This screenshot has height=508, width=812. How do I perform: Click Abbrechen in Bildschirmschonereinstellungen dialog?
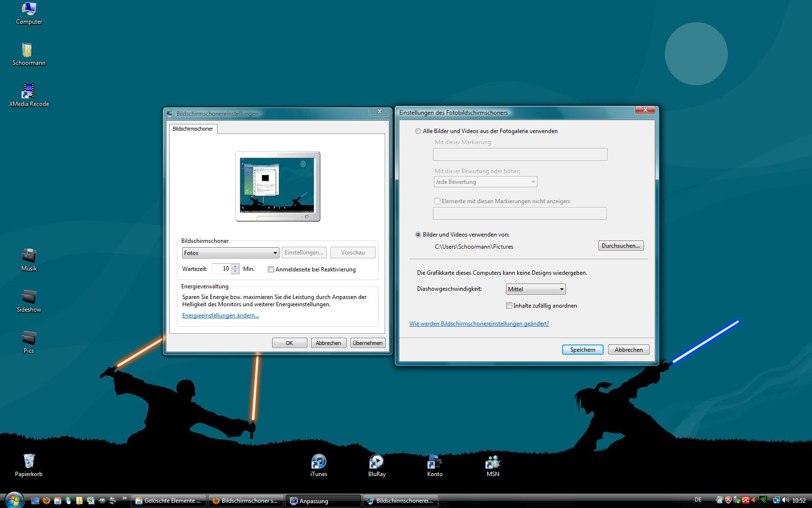(329, 343)
